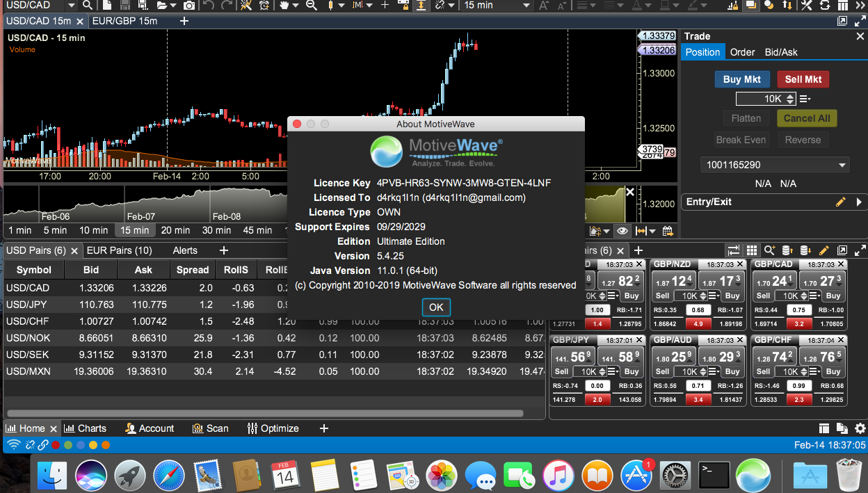Click the 10K quantity field in the Trade panel
Screen dimensions: 868x493
(766, 99)
